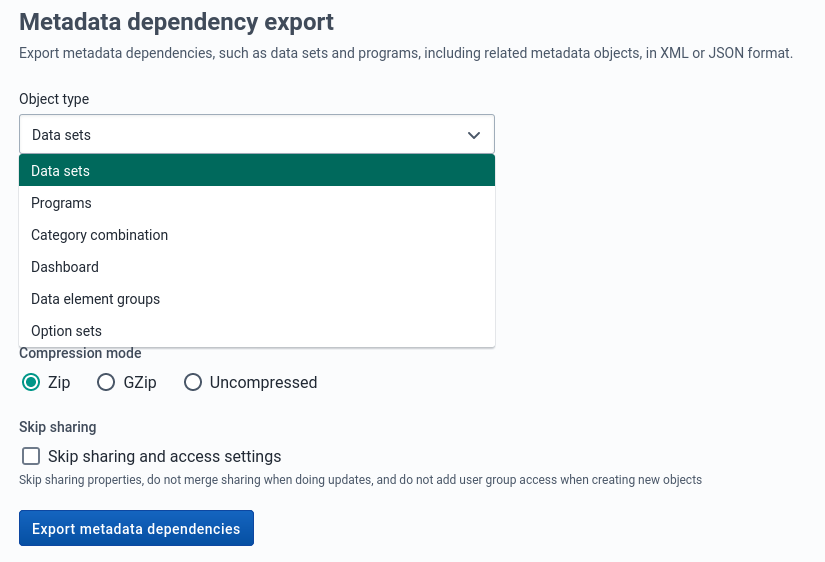Click the Object type field label
825x562 pixels.
(54, 99)
